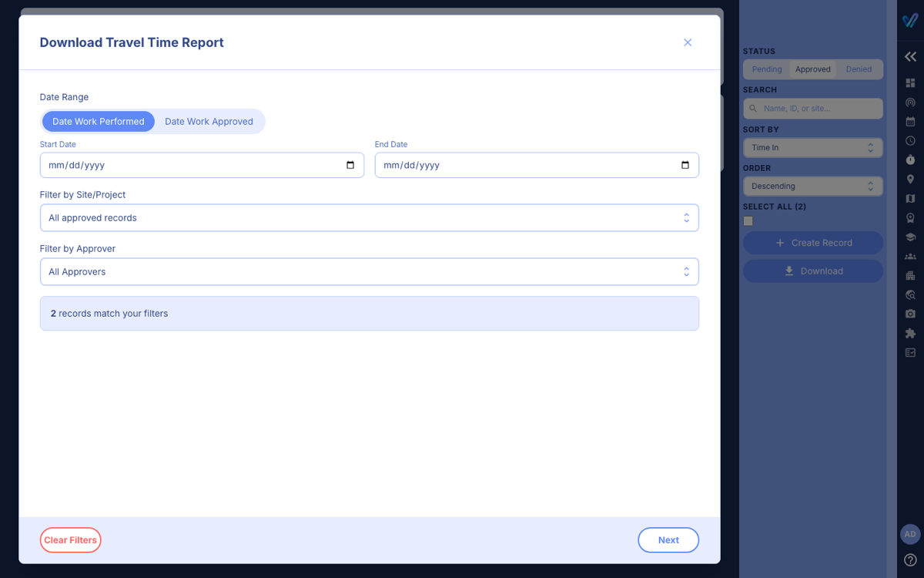The height and width of the screenshot is (578, 924).
Task: Click the Create Record button
Action: (813, 243)
